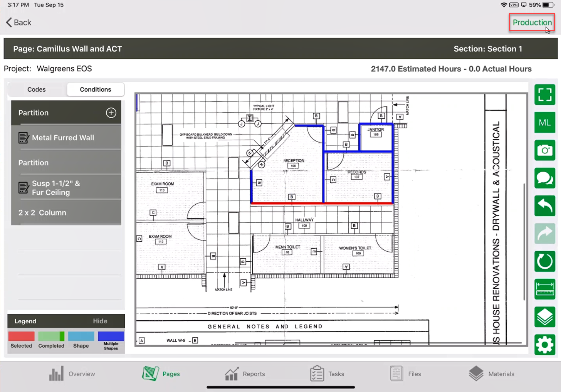Image resolution: width=561 pixels, height=392 pixels.
Task: Click the Production button
Action: (x=532, y=22)
